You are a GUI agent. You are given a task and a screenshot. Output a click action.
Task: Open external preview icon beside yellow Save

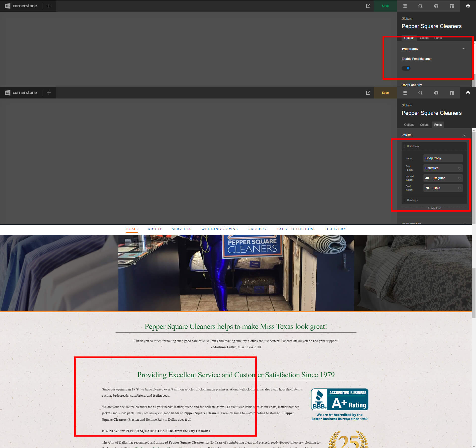368,93
